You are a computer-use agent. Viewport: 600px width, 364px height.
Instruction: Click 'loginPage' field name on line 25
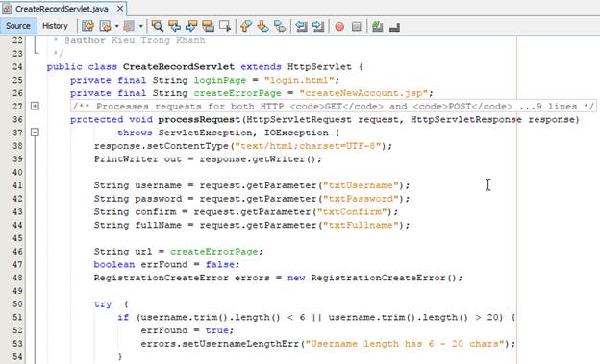click(x=220, y=80)
